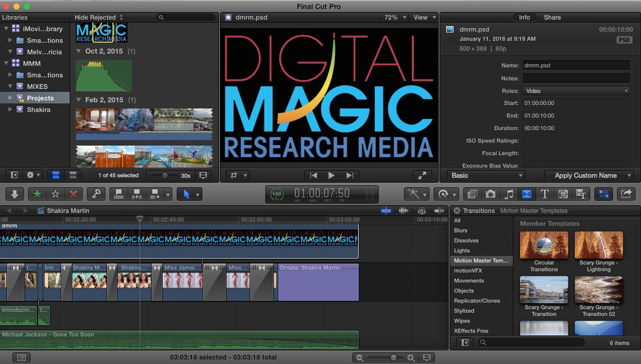Toggle video skimming in timeline

pyautogui.click(x=386, y=211)
